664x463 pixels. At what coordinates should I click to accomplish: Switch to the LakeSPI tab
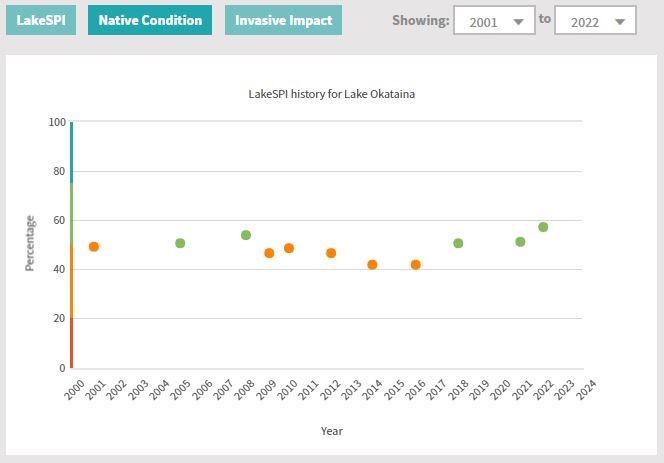tap(41, 20)
